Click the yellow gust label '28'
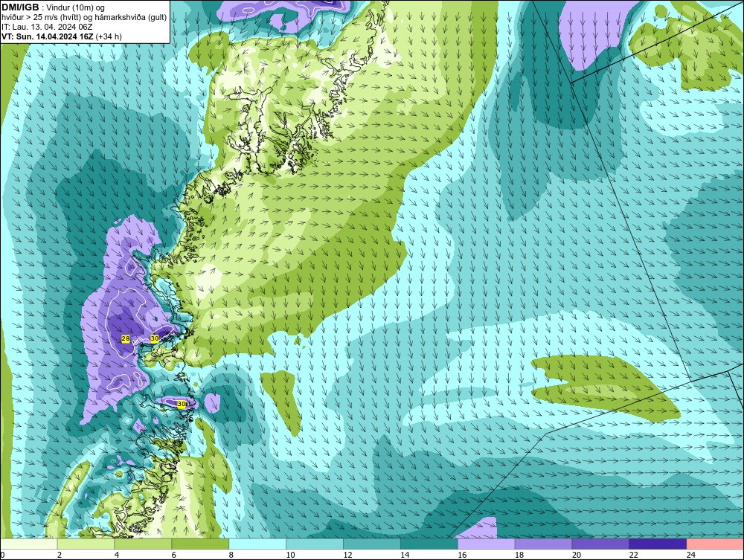 tap(126, 338)
